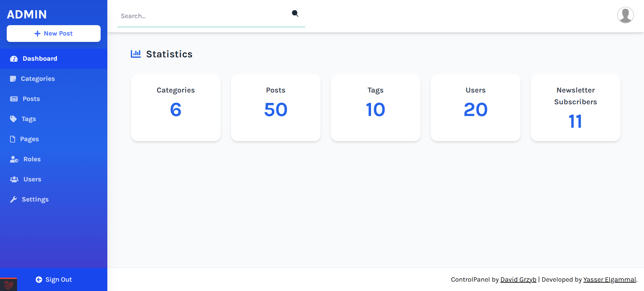Create a New Post
644x291 pixels.
54,34
